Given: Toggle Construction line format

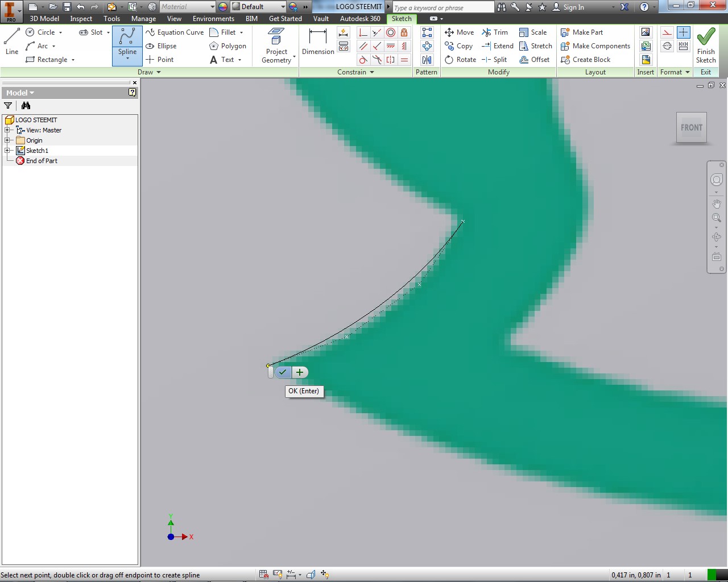Looking at the screenshot, I should tap(668, 32).
